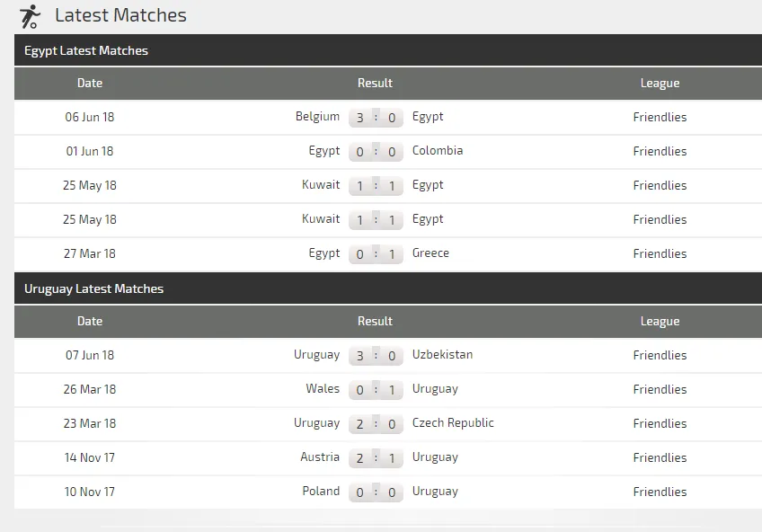Viewport: 762px width, 532px height.
Task: Open Poland team link in 10 Nov match
Action: [321, 491]
